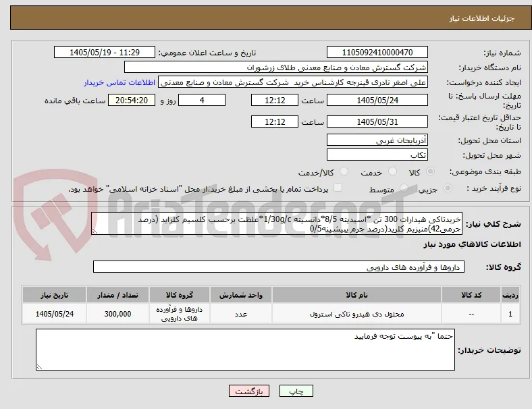Image resolution: width=532 pixels, height=409 pixels.
Task: Click the request creator name field
Action: [293, 82]
